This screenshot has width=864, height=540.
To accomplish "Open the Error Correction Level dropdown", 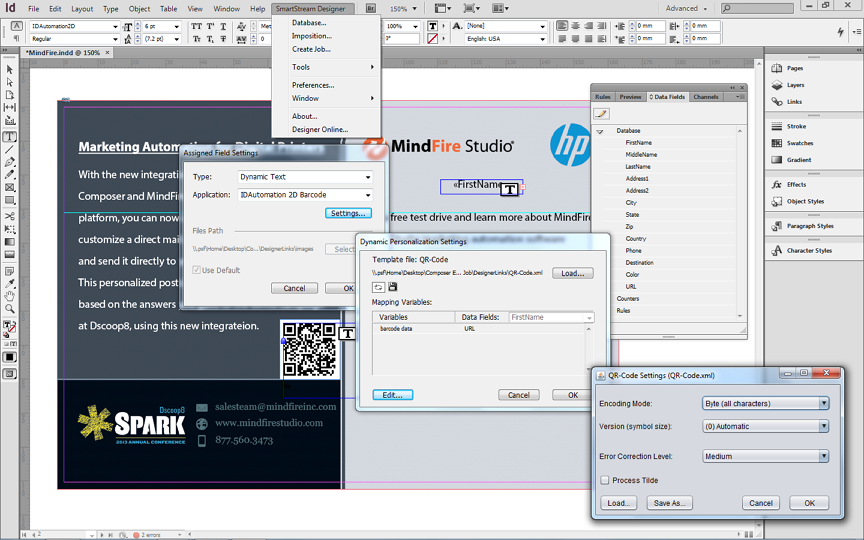I will click(x=765, y=456).
